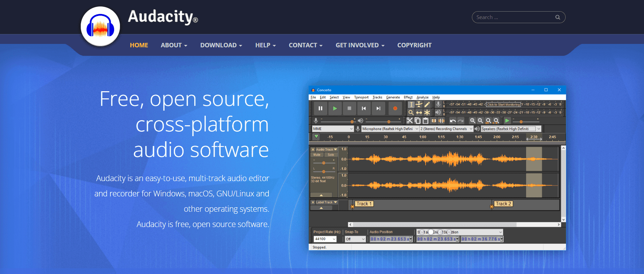The height and width of the screenshot is (274, 644).
Task: Collapse the Audio Track using up arrow
Action: [x=321, y=195]
